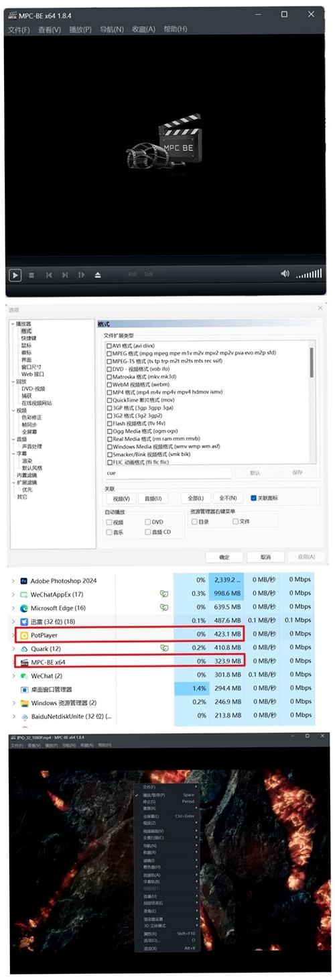335x980 pixels.
Task: Toggle the 关联图标 checkbox
Action: pos(253,498)
